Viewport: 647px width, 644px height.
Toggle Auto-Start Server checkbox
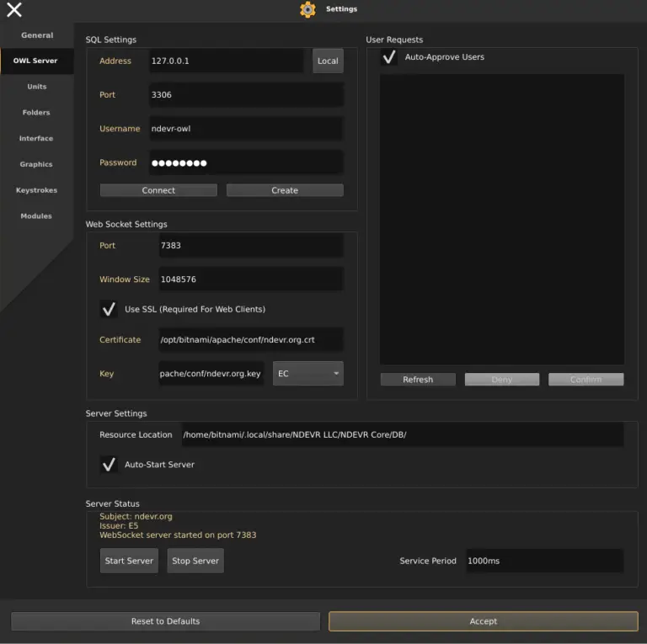[x=109, y=464]
